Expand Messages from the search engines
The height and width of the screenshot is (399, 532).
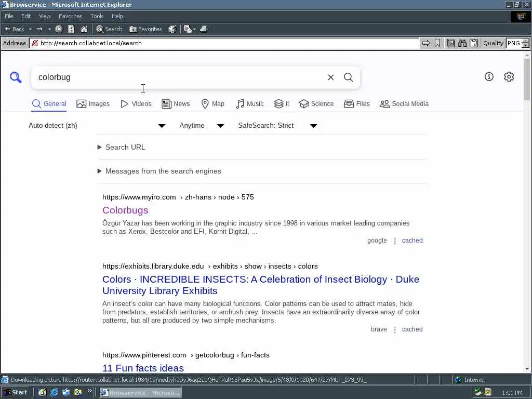159,171
